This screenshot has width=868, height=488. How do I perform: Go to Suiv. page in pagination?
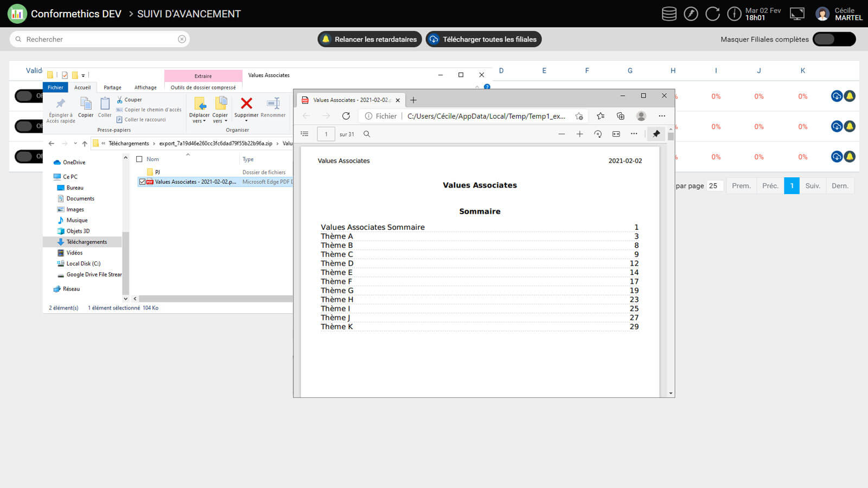813,186
